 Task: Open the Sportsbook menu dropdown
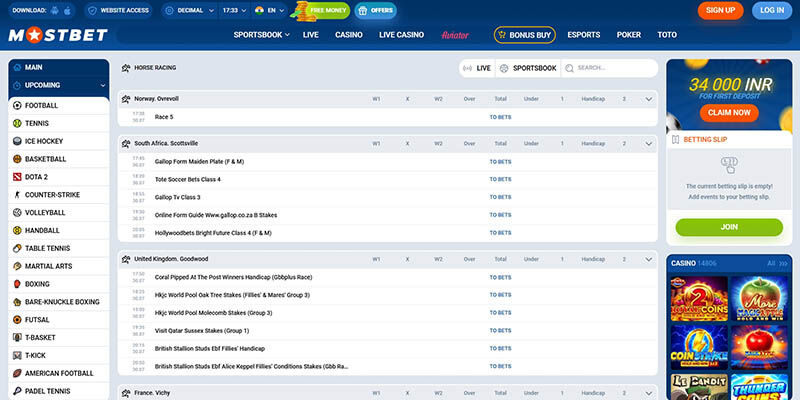261,35
